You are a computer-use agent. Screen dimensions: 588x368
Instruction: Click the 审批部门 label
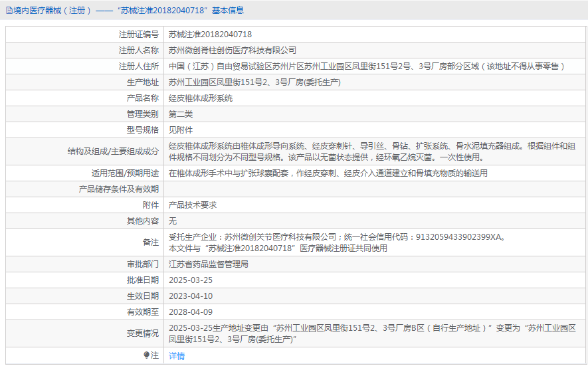click(x=143, y=264)
